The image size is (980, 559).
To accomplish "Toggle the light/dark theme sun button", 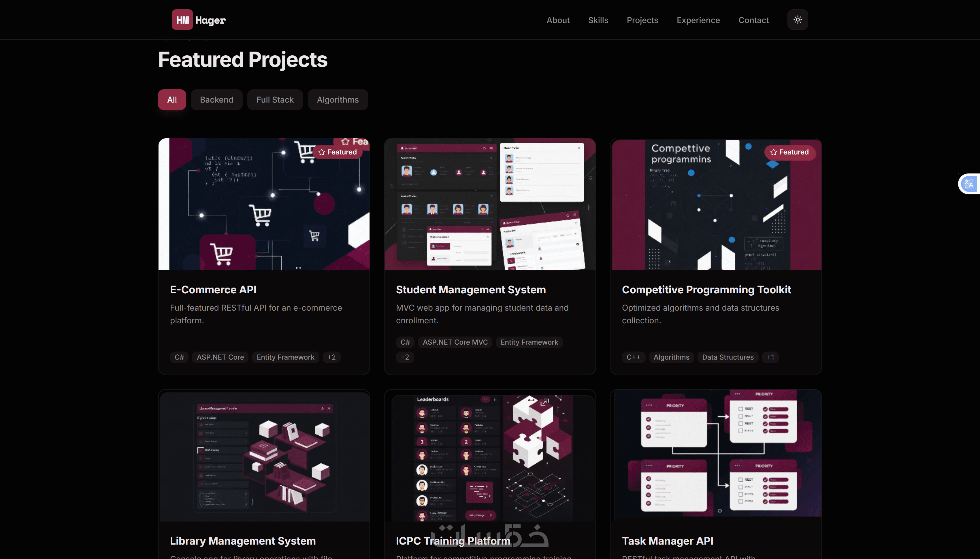I will coord(798,20).
